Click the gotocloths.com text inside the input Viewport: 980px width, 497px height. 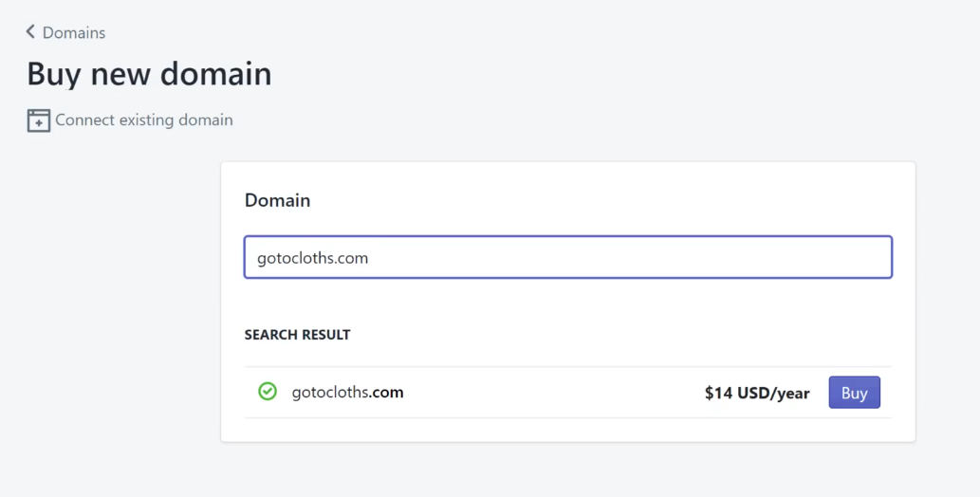point(312,258)
